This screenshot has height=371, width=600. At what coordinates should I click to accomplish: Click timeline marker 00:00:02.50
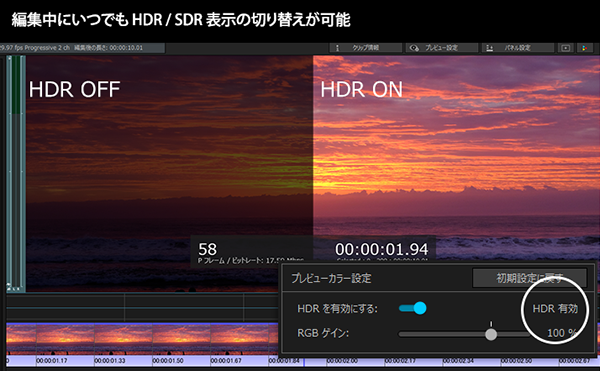(x=517, y=361)
